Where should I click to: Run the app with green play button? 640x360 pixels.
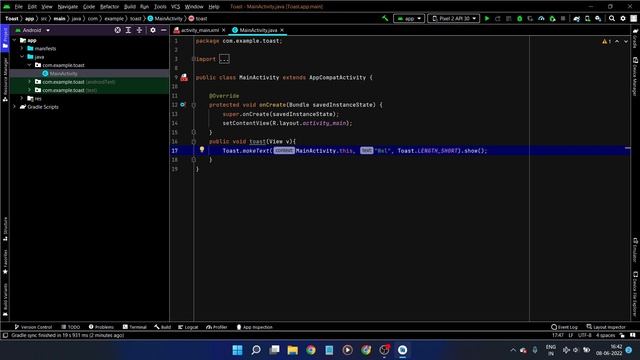click(487, 18)
